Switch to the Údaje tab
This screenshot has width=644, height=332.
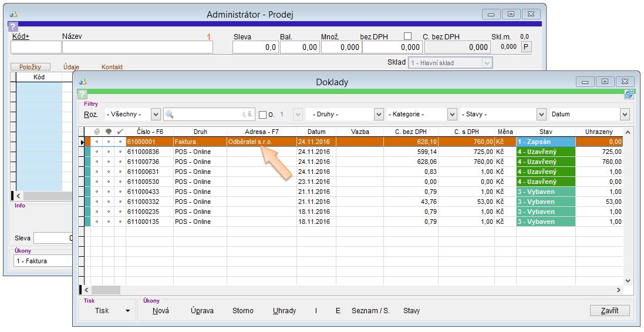pos(71,67)
